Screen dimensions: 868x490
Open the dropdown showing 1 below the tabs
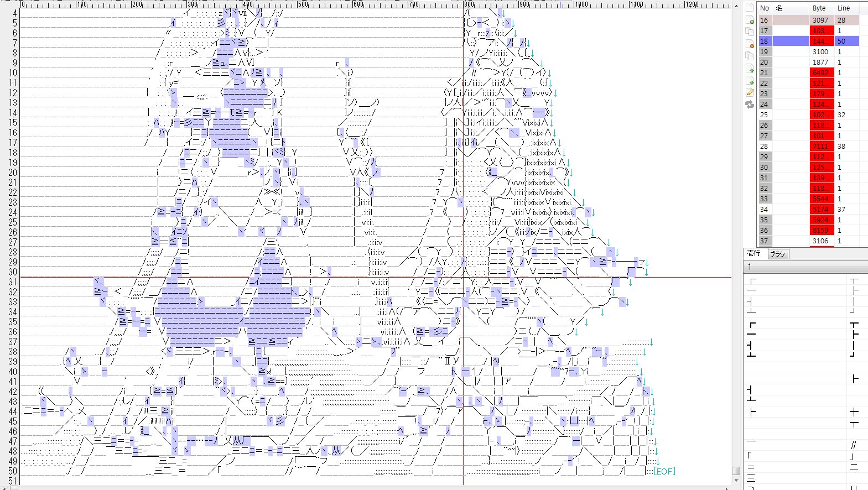click(805, 267)
